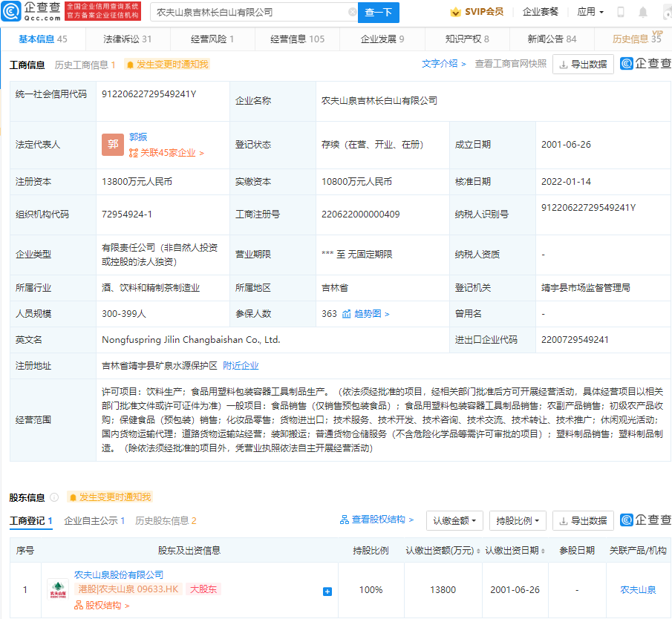Screen dimensions: 672x619
Task: Click the import-export code 2200729549241
Action: [x=575, y=340]
